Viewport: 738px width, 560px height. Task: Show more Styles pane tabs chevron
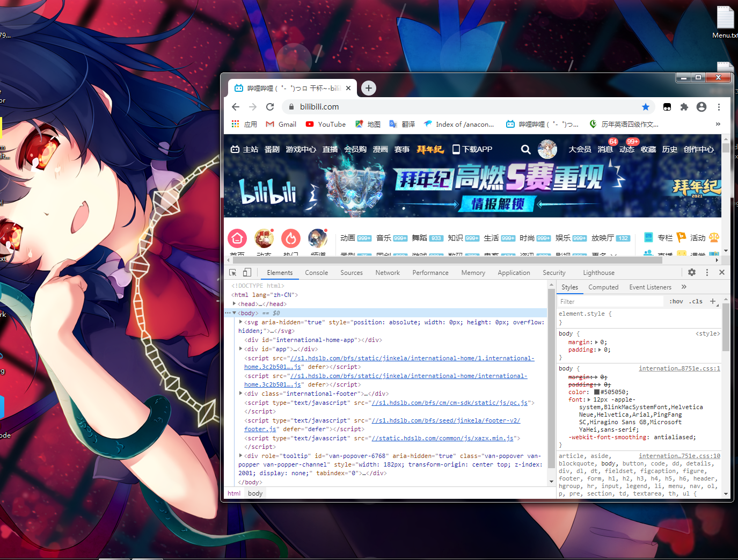(x=684, y=287)
